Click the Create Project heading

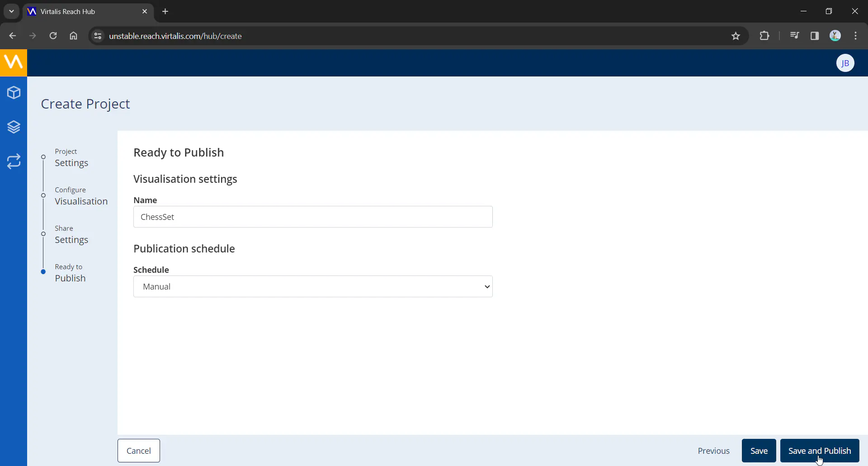click(x=85, y=104)
